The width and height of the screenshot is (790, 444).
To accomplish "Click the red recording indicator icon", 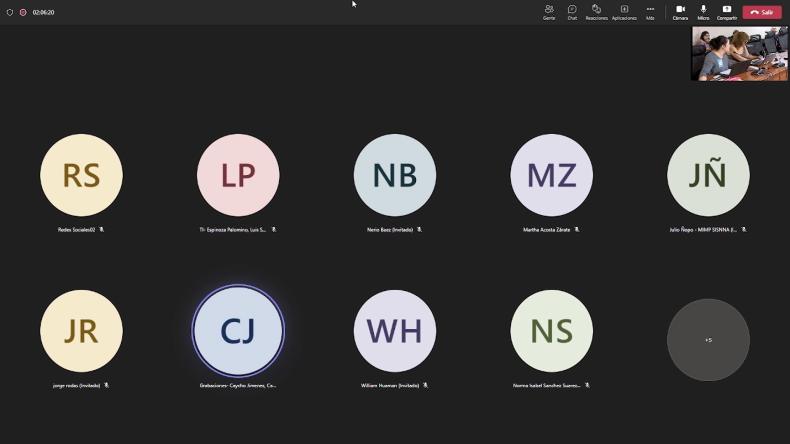I will pyautogui.click(x=23, y=12).
